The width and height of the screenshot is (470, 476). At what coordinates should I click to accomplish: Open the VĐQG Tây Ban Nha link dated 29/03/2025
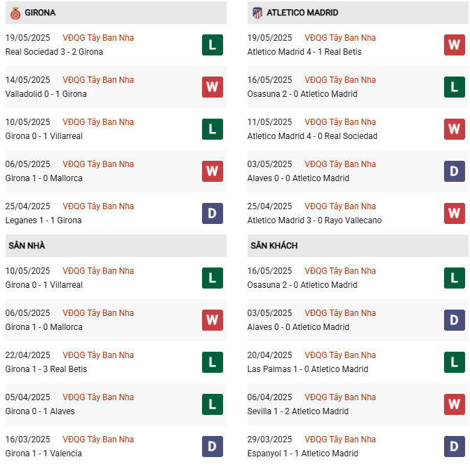pyautogui.click(x=340, y=439)
